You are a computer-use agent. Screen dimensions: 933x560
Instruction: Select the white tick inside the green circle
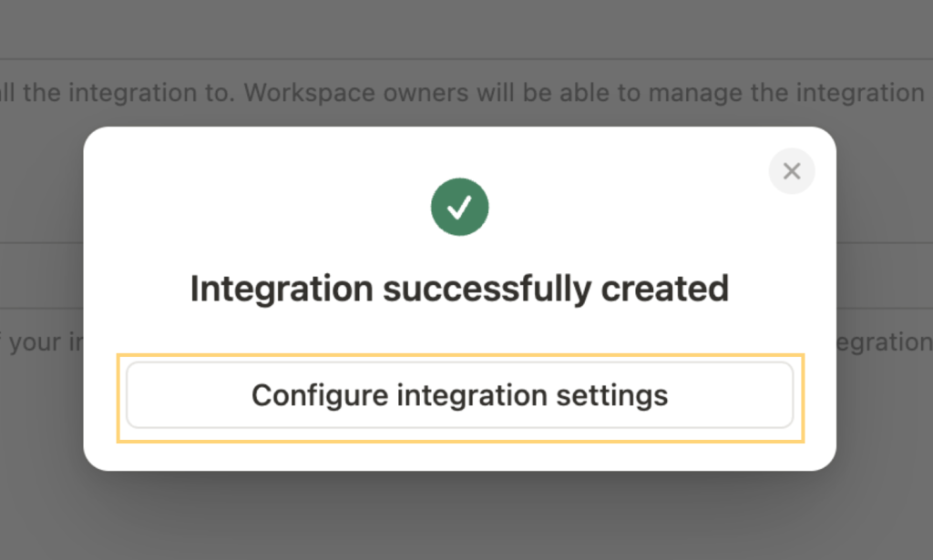(459, 208)
